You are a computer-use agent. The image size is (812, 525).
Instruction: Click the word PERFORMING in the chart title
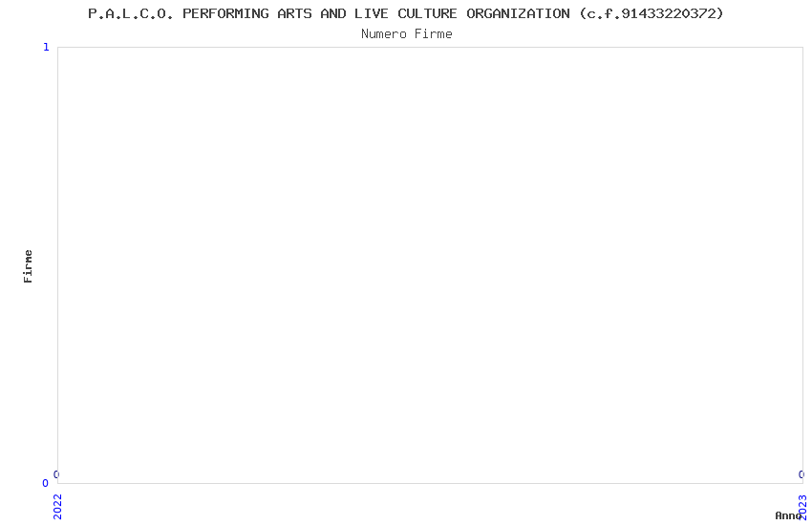coord(225,13)
